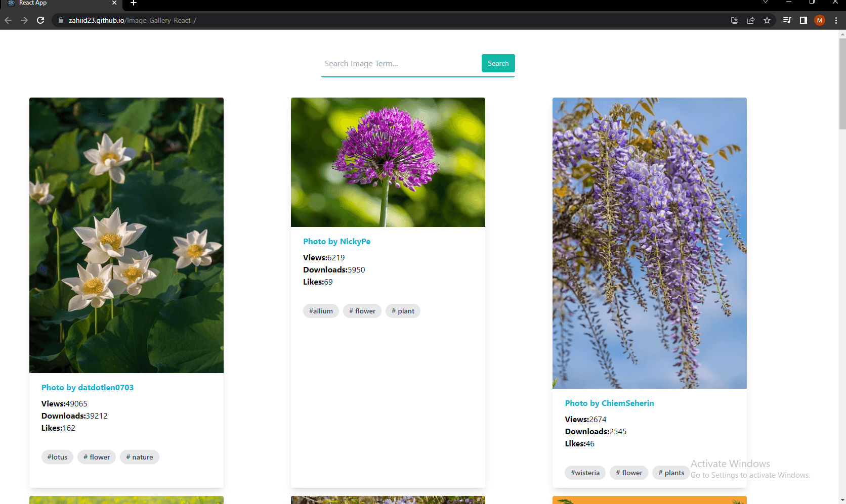
Task: Close the React App tab
Action: tap(114, 3)
